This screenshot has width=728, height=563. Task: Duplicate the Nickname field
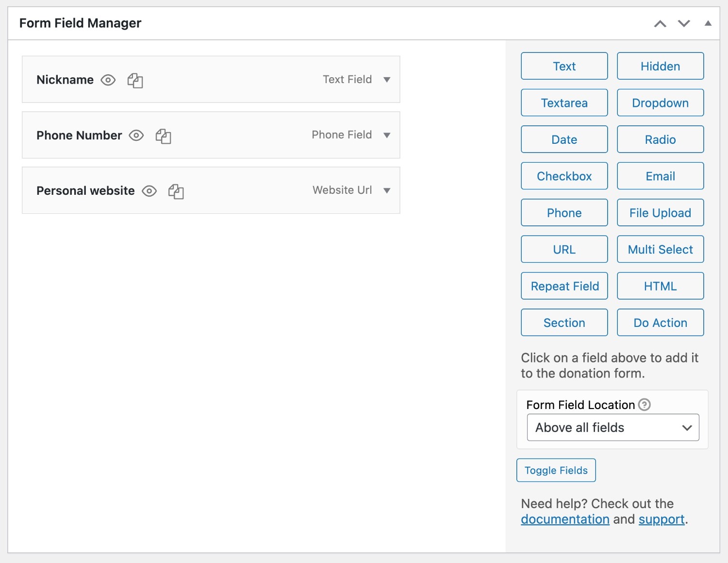[135, 80]
